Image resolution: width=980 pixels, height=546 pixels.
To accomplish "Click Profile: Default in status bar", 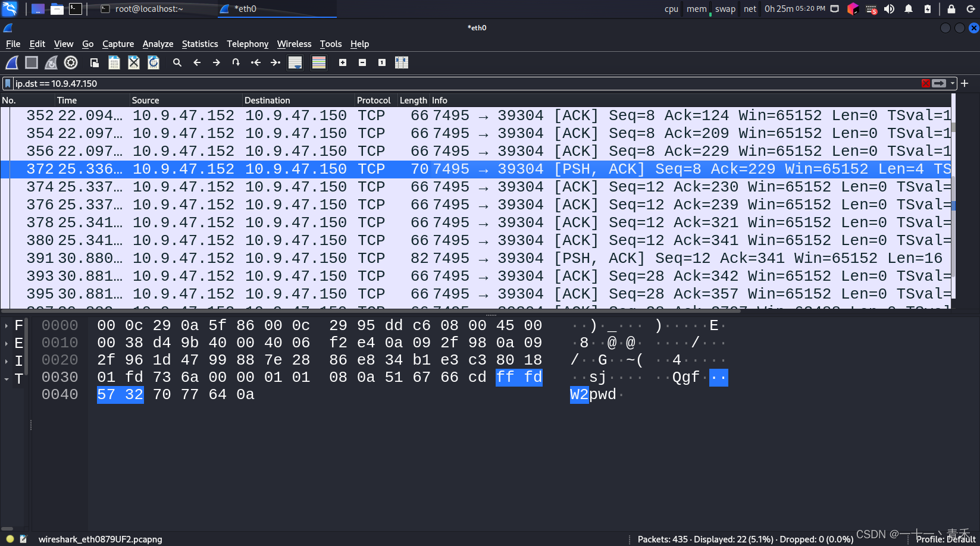I will (945, 539).
